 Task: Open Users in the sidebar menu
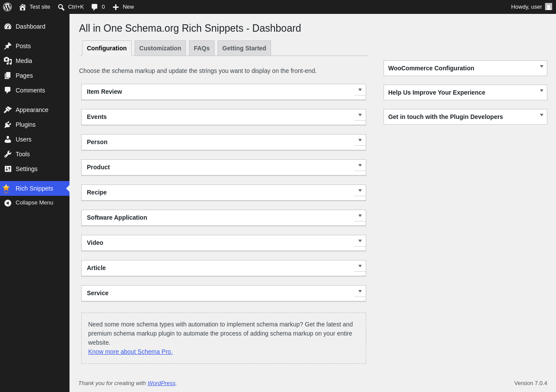click(x=35, y=139)
